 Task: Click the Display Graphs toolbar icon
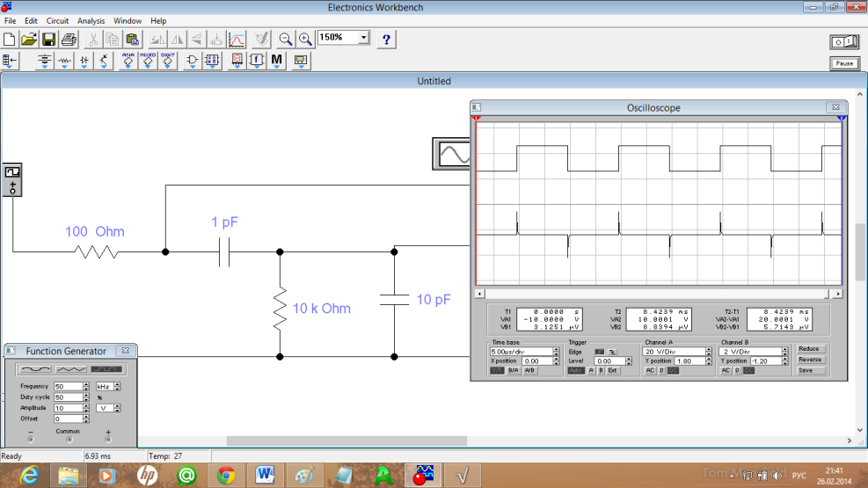(x=237, y=40)
